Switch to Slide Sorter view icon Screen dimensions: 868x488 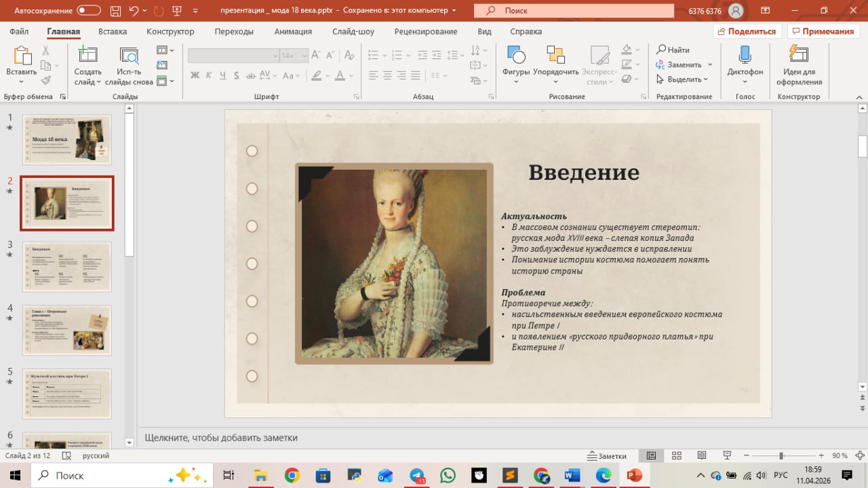coord(676,455)
